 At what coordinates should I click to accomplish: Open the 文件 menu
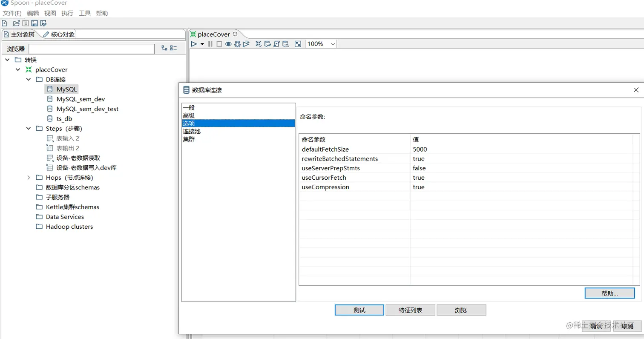[12, 13]
